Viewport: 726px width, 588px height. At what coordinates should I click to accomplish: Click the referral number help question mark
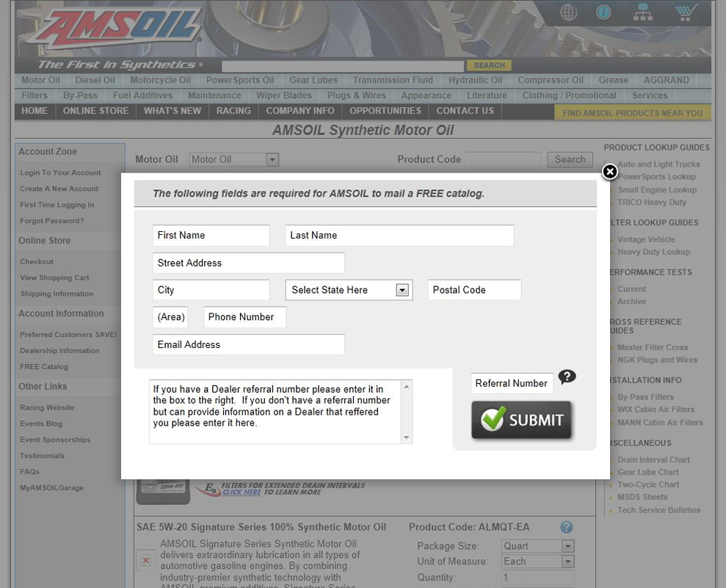coord(567,377)
